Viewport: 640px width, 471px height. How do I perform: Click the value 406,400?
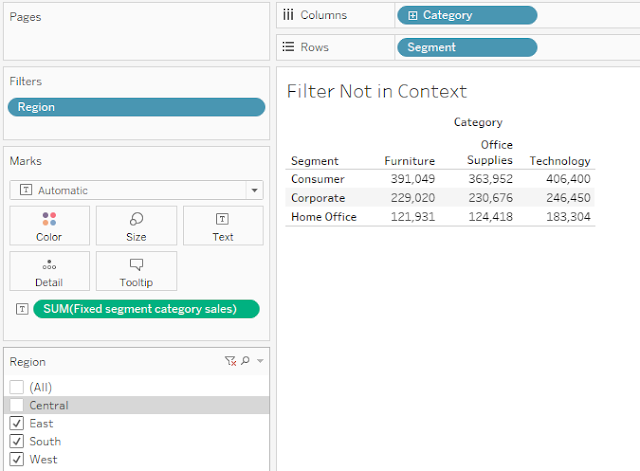(x=568, y=179)
